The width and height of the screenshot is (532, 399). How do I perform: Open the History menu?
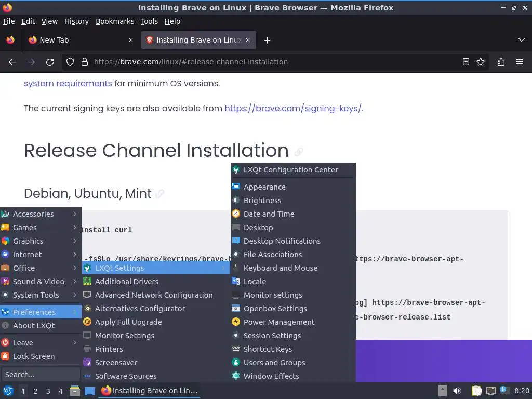tap(77, 21)
